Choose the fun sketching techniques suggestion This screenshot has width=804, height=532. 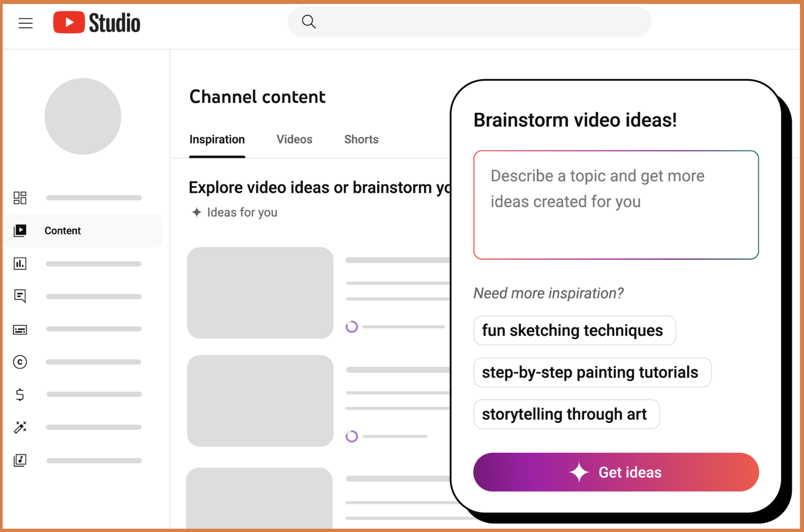575,330
